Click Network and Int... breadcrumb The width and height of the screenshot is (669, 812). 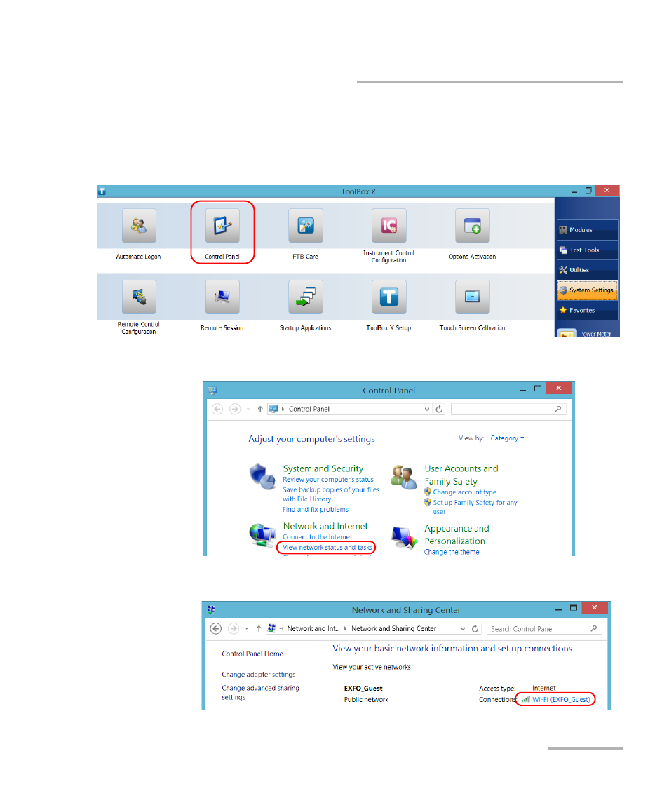coord(313,629)
